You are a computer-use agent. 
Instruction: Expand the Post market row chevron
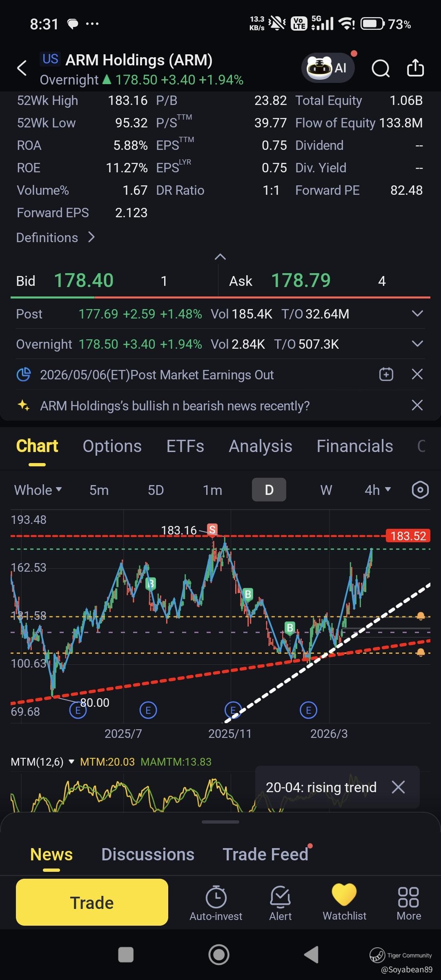417,314
